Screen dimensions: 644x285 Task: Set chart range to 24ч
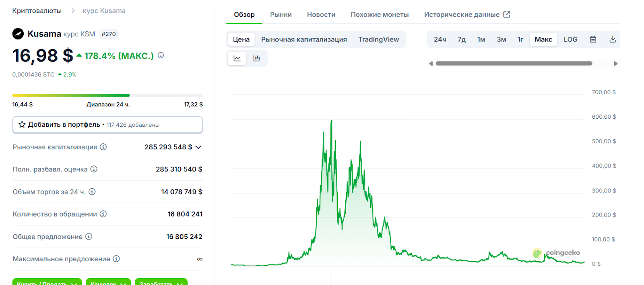point(440,39)
